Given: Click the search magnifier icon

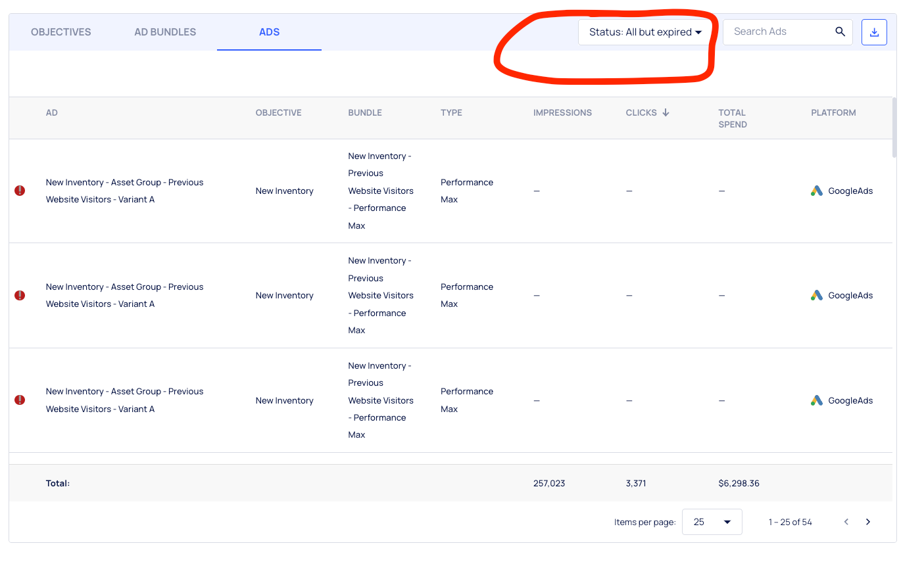Looking at the screenshot, I should click(840, 32).
